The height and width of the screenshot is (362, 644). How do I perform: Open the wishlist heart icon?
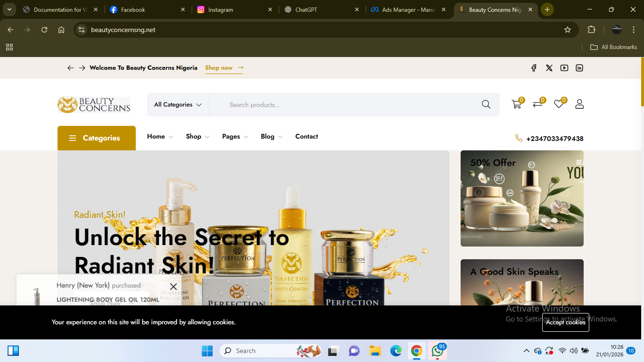559,104
